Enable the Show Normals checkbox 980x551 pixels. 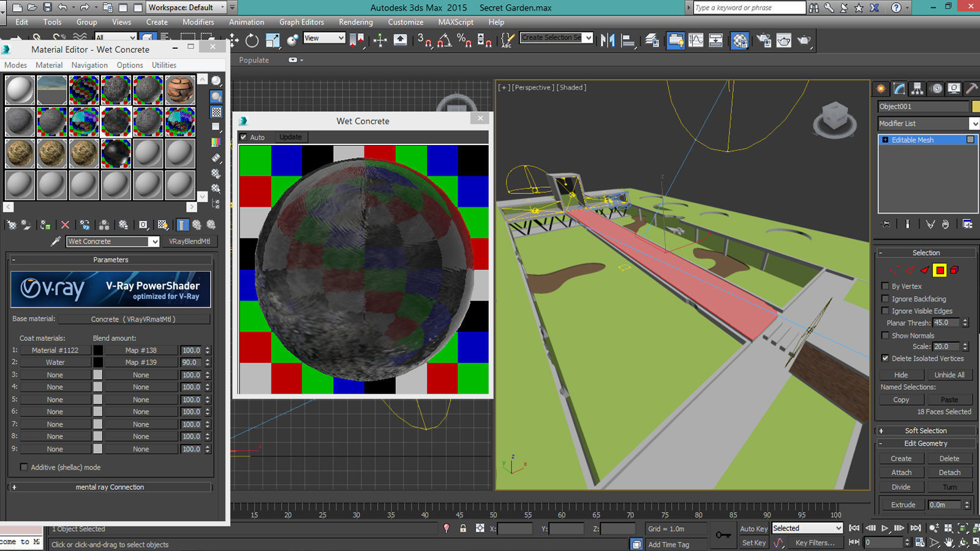tap(885, 335)
